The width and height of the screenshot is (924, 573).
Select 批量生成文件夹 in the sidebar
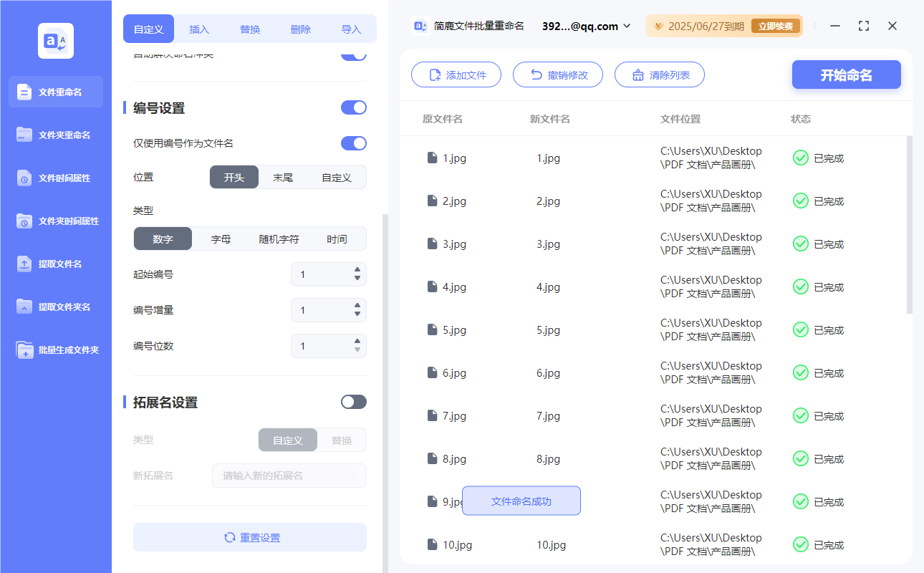(55, 350)
